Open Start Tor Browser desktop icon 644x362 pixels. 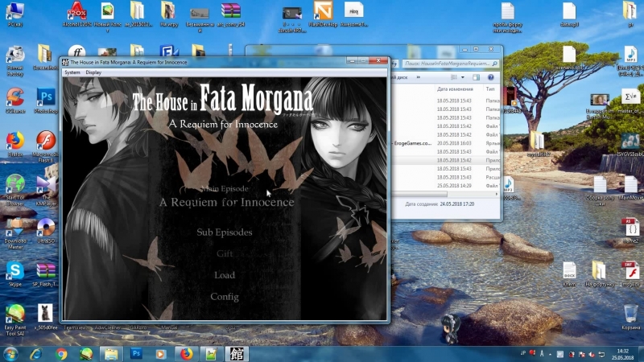(15, 190)
